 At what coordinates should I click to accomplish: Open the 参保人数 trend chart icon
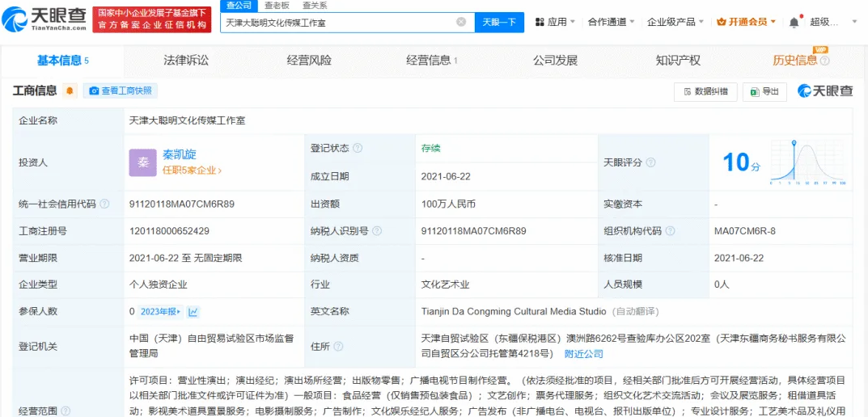point(193,312)
